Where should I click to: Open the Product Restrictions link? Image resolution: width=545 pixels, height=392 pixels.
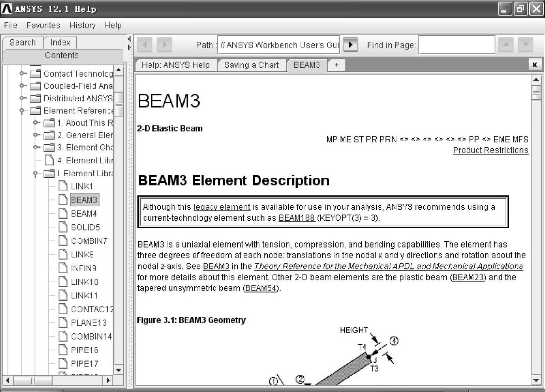click(491, 150)
